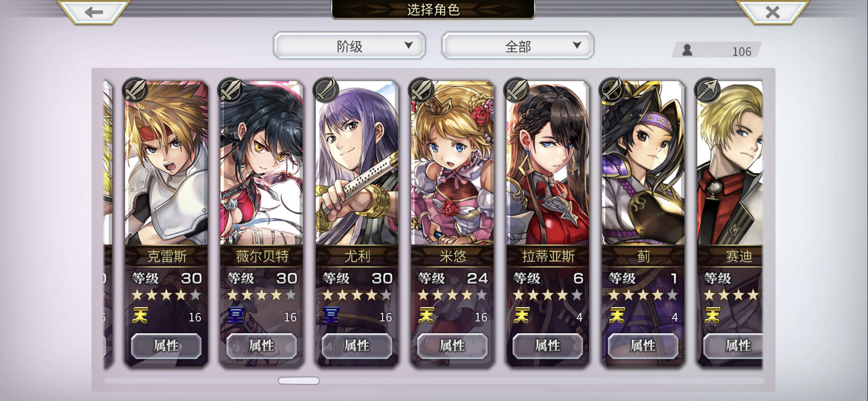Click the star rating on 尤利's card

tap(357, 295)
